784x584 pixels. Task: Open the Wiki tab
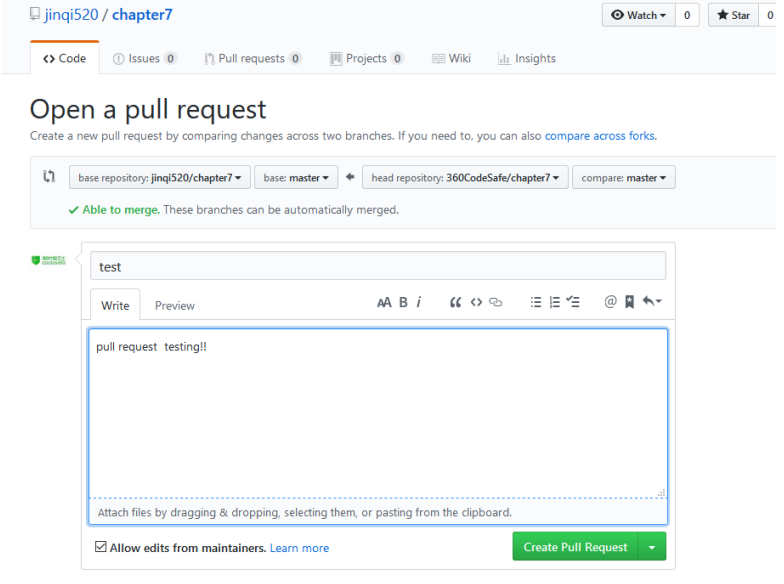click(451, 58)
